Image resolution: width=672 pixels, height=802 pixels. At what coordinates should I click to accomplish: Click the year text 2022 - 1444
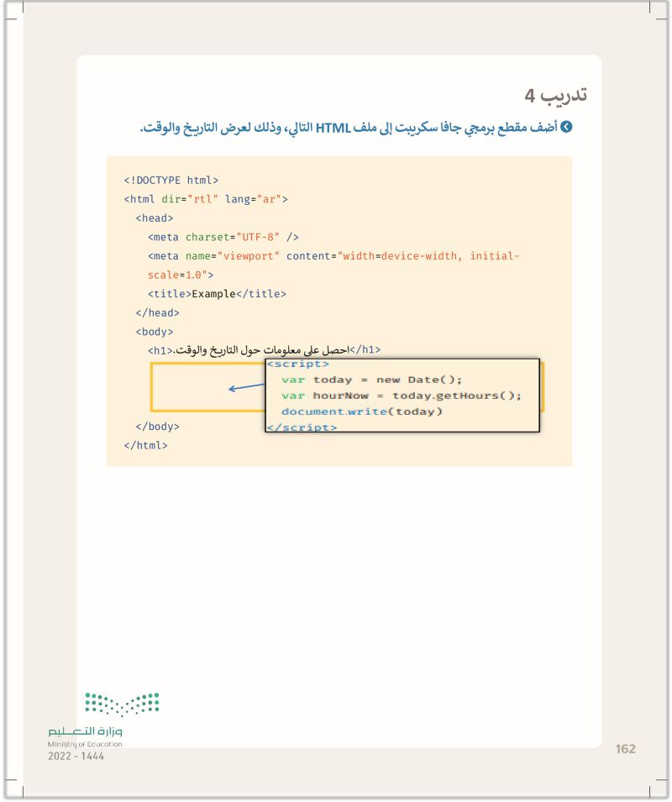pos(76,756)
